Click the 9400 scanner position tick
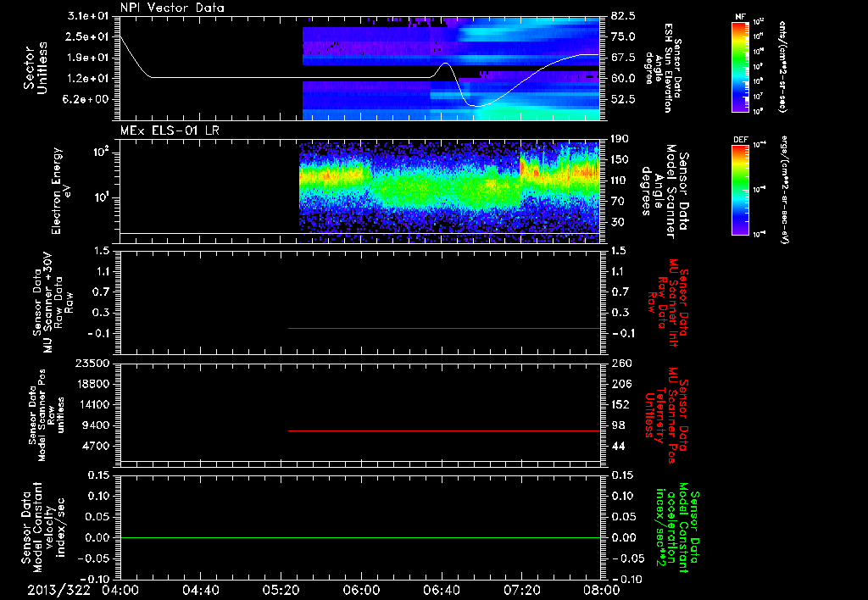 (96, 425)
